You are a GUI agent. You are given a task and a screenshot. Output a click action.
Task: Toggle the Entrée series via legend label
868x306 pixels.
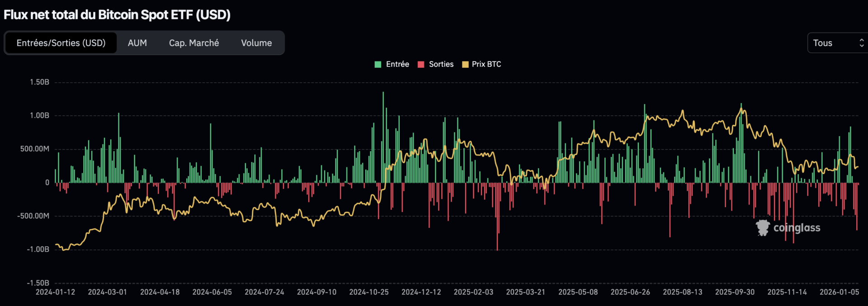pyautogui.click(x=397, y=64)
